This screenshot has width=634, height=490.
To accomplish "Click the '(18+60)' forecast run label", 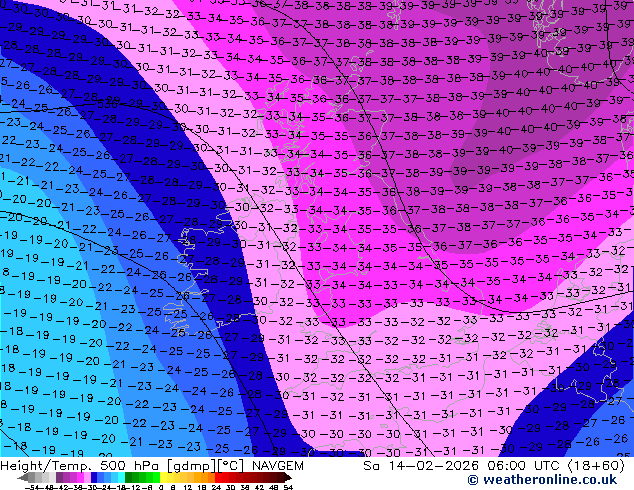I will point(596,466).
